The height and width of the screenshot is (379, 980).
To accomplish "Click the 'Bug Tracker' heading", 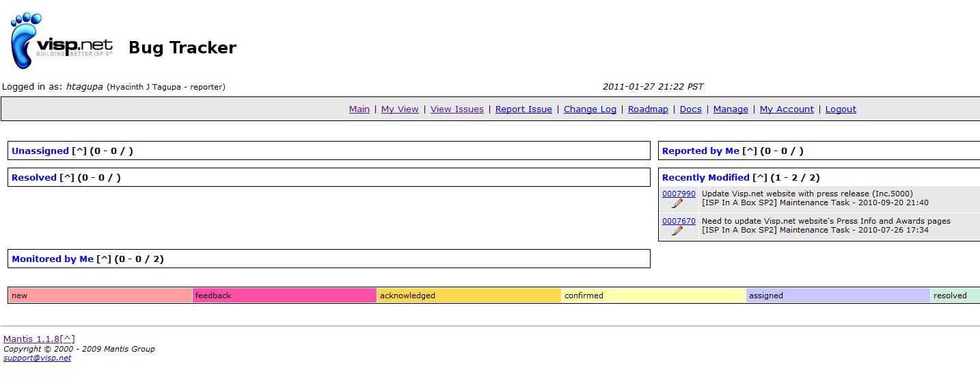I will 182,47.
